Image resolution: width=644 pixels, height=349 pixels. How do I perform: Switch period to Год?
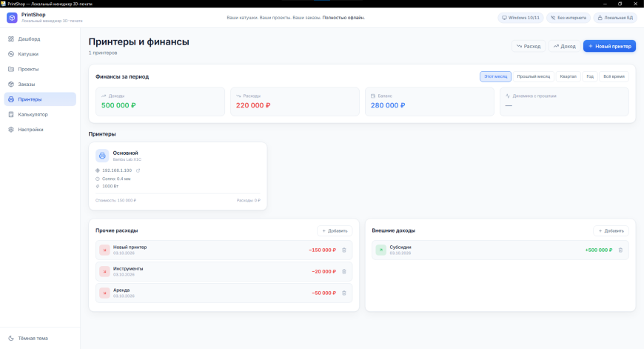pos(590,76)
